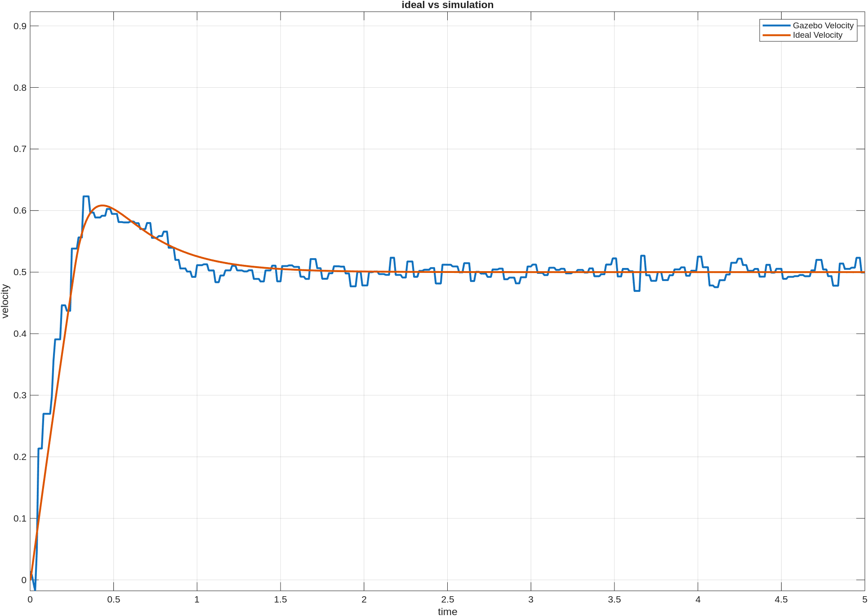Select the Gazebo Velocity legend label
This screenshot has width=868, height=616.
click(823, 26)
